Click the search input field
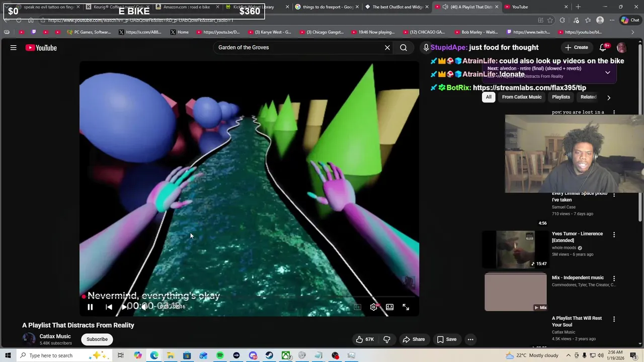 pyautogui.click(x=299, y=47)
